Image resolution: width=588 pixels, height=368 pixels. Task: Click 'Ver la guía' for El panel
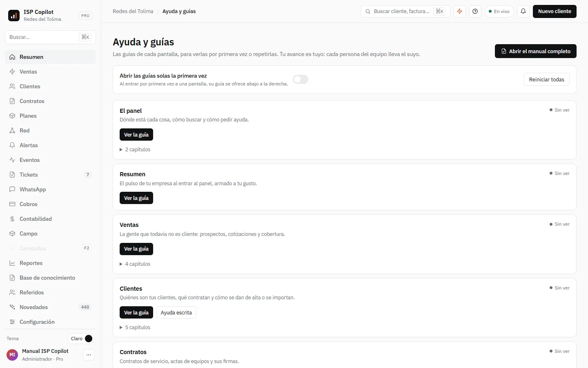pyautogui.click(x=136, y=135)
